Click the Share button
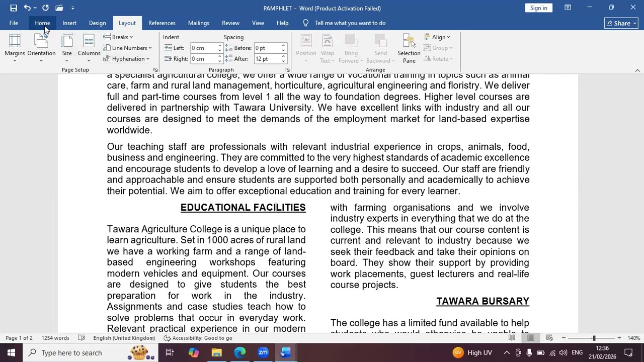 (621, 23)
